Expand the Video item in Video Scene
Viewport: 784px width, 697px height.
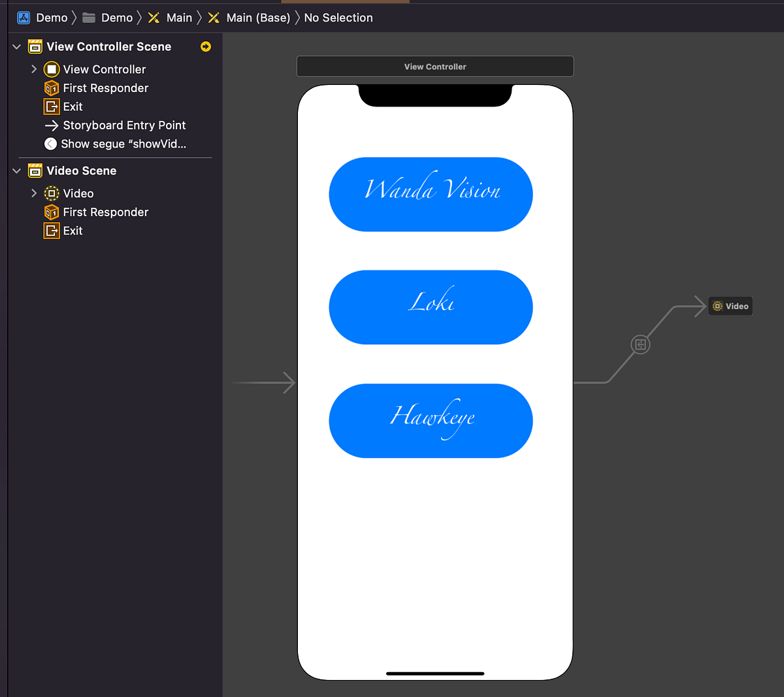(33, 193)
